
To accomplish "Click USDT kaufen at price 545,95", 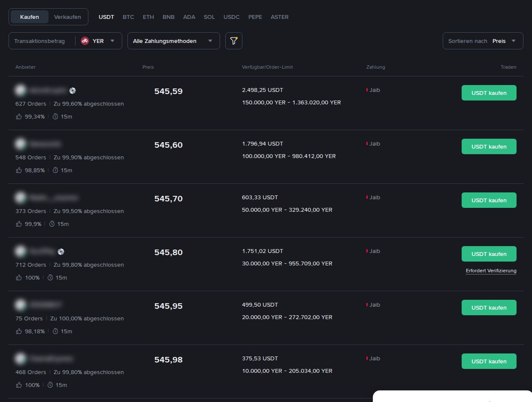I will [x=489, y=308].
